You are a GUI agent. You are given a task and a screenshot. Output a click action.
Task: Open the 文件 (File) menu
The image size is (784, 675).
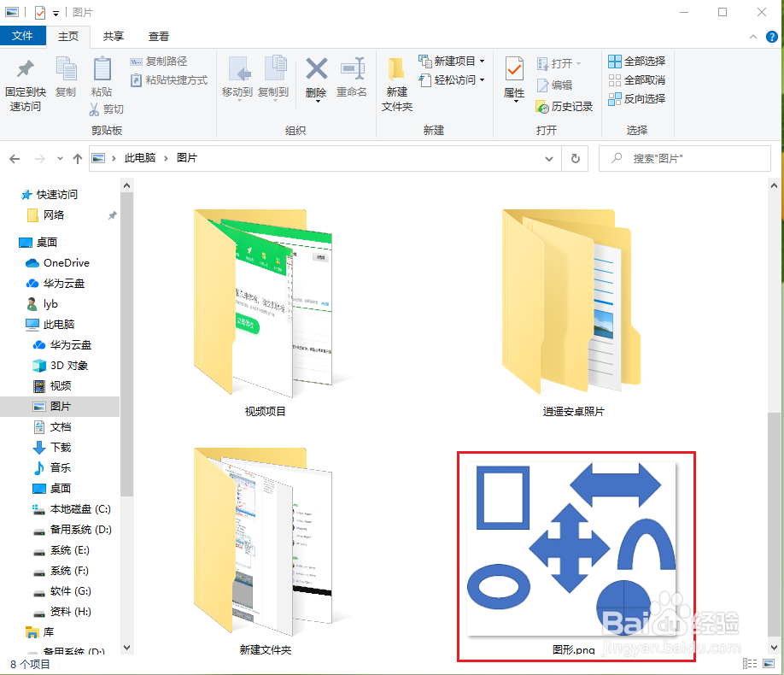pyautogui.click(x=23, y=36)
